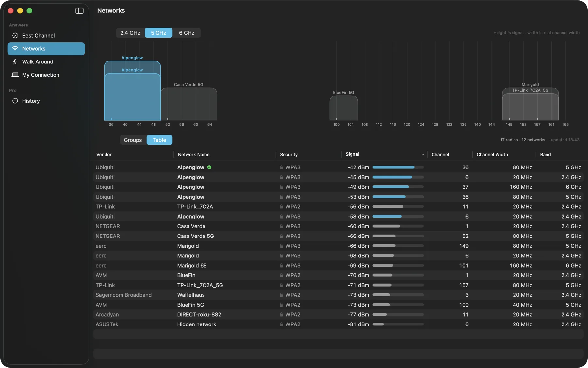Click the lock icon in TP-Link_7C2A row
Image resolution: width=588 pixels, height=368 pixels.
point(281,206)
